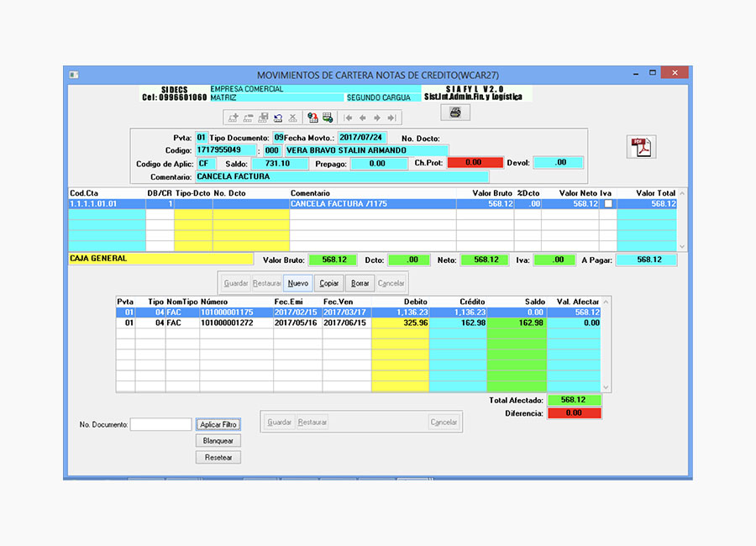The height and width of the screenshot is (546, 756).
Task: Click the grid list toolbar icon
Action: point(328,118)
